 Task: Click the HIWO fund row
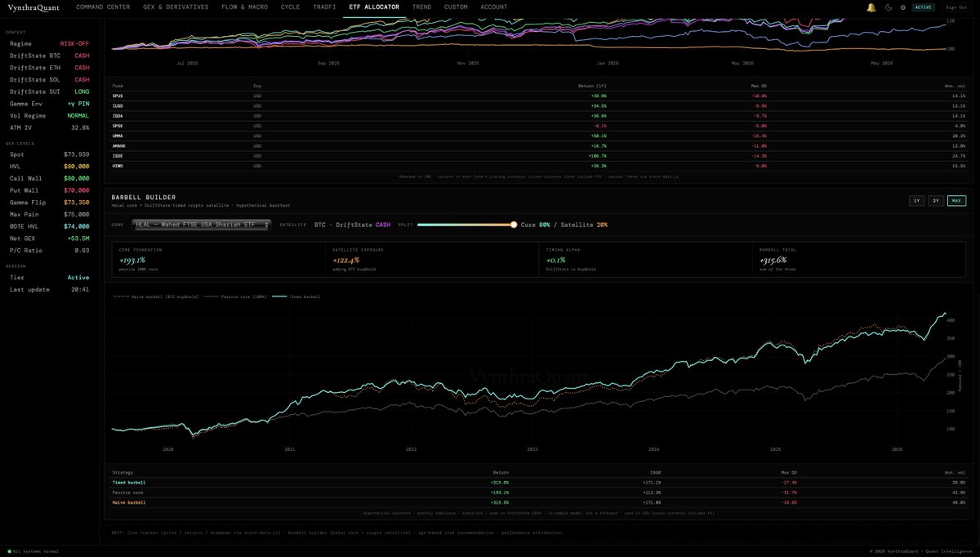pos(539,165)
